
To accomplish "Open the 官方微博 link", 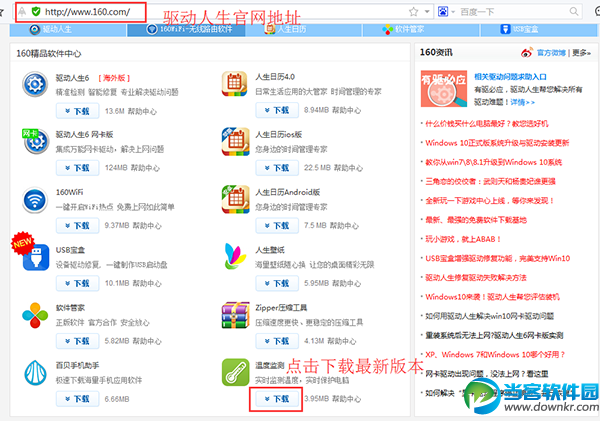I will 551,53.
